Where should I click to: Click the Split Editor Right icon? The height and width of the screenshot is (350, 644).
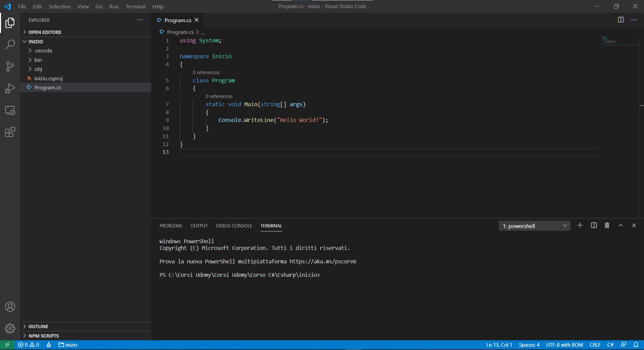point(621,20)
